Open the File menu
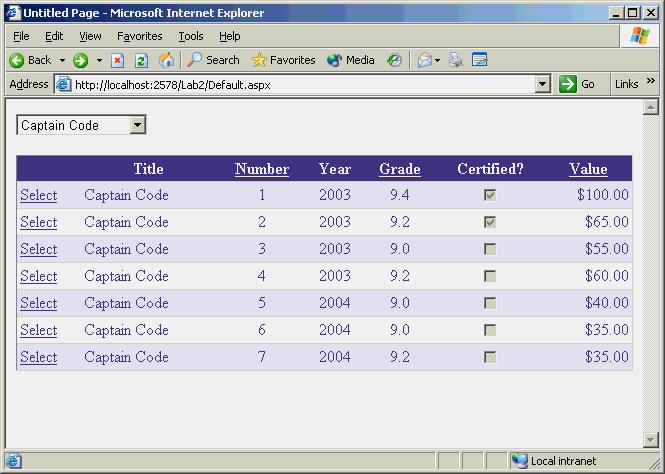Viewport: 665px width, 474px height. pos(21,36)
